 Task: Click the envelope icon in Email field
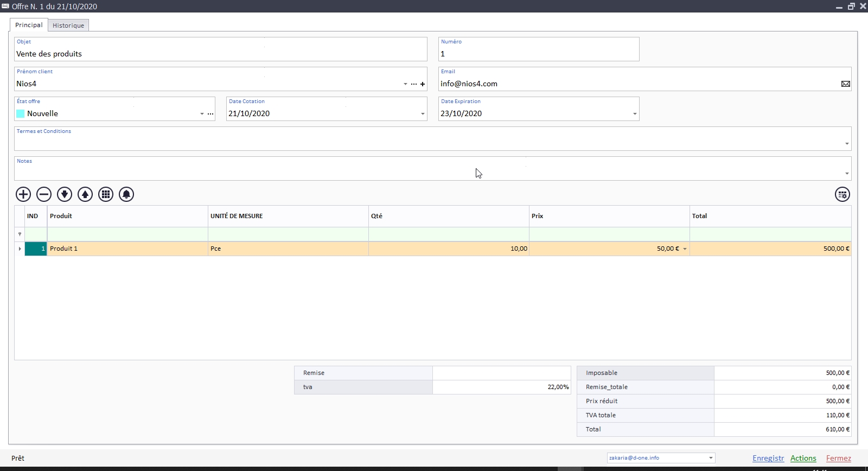[845, 84]
